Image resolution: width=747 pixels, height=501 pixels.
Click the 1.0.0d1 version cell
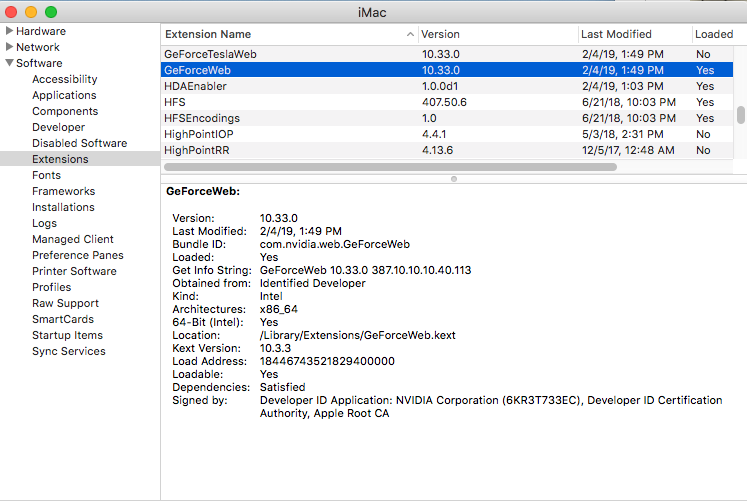pos(440,86)
